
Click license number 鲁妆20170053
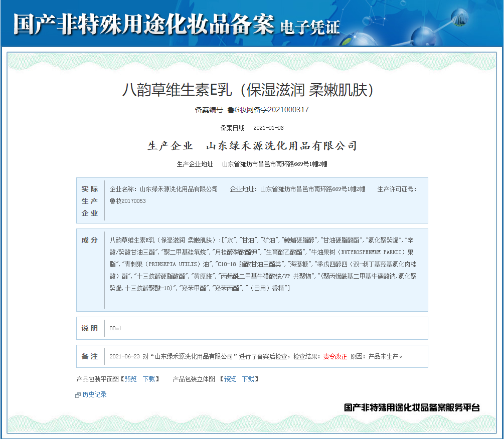(127, 201)
